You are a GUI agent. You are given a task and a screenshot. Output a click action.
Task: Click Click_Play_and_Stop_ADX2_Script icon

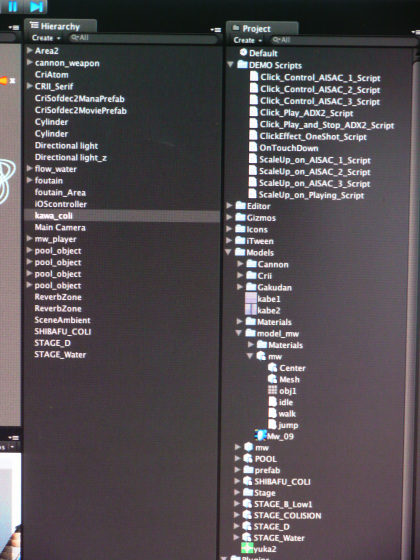(x=254, y=124)
